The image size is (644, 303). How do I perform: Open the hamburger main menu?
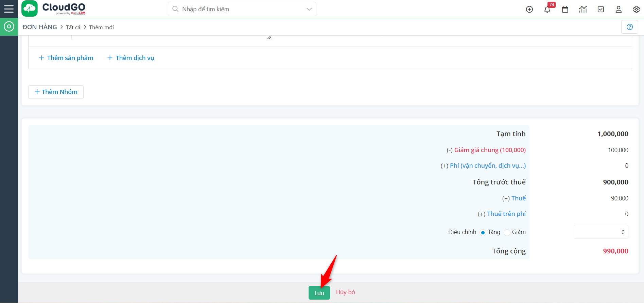point(9,9)
